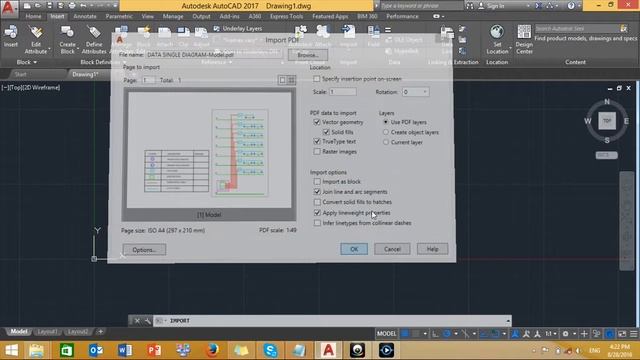Switch to the Layout1 tab
The width and height of the screenshot is (640, 360).
click(x=47, y=331)
